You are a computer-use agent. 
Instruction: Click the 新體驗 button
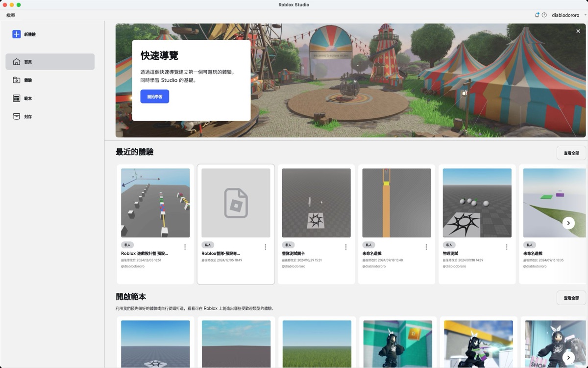(24, 34)
